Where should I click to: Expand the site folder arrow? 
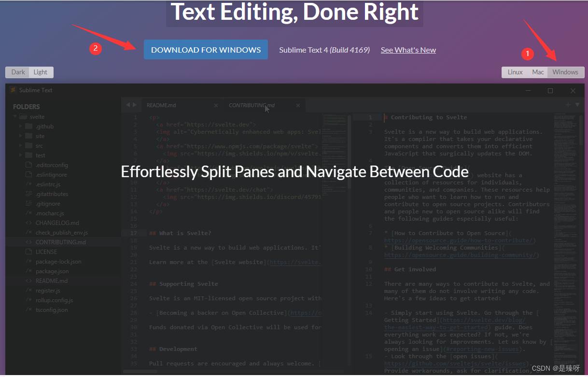(x=21, y=136)
